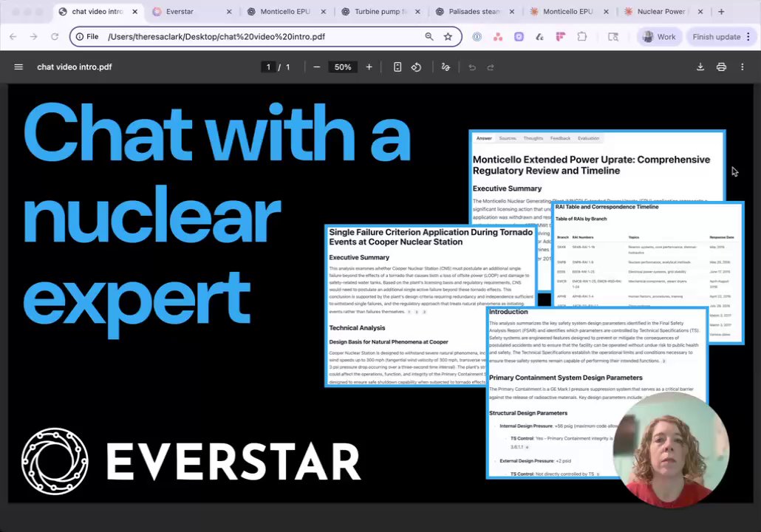This screenshot has height=532, width=761.
Task: Switch to the Everstar tab
Action: point(191,12)
